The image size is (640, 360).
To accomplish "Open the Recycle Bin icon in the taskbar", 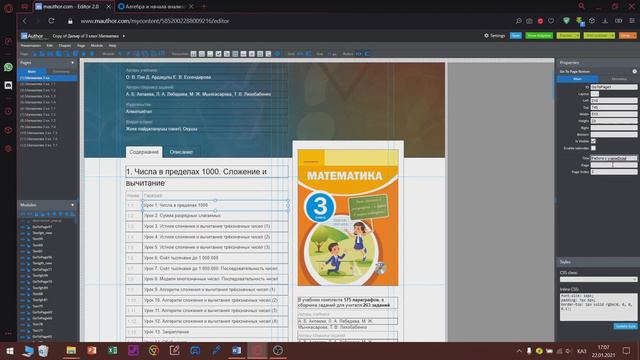I will click(43, 351).
